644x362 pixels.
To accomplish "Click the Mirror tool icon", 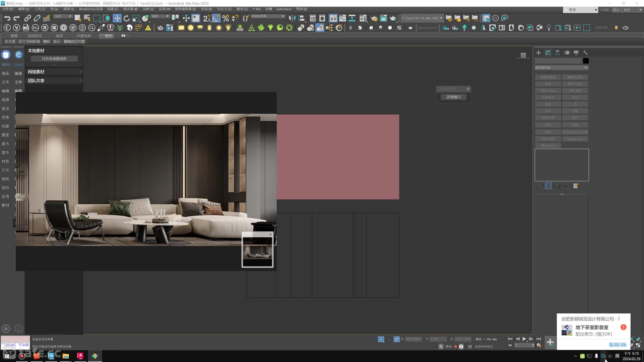I will coord(292,18).
